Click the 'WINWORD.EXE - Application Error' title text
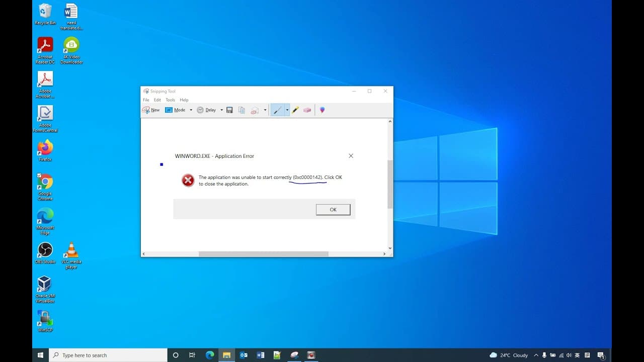This screenshot has width=644, height=362. click(214, 156)
